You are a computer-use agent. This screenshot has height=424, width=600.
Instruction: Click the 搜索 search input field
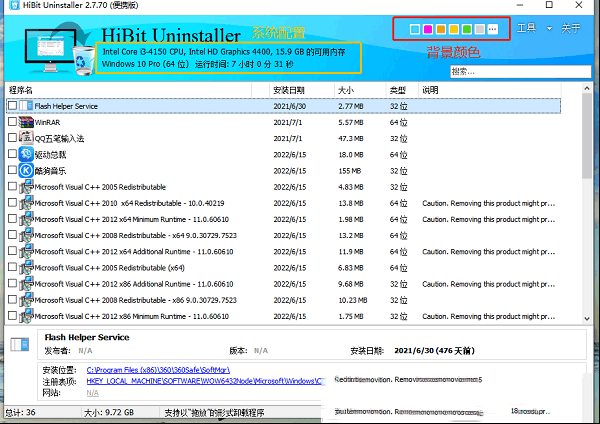521,72
